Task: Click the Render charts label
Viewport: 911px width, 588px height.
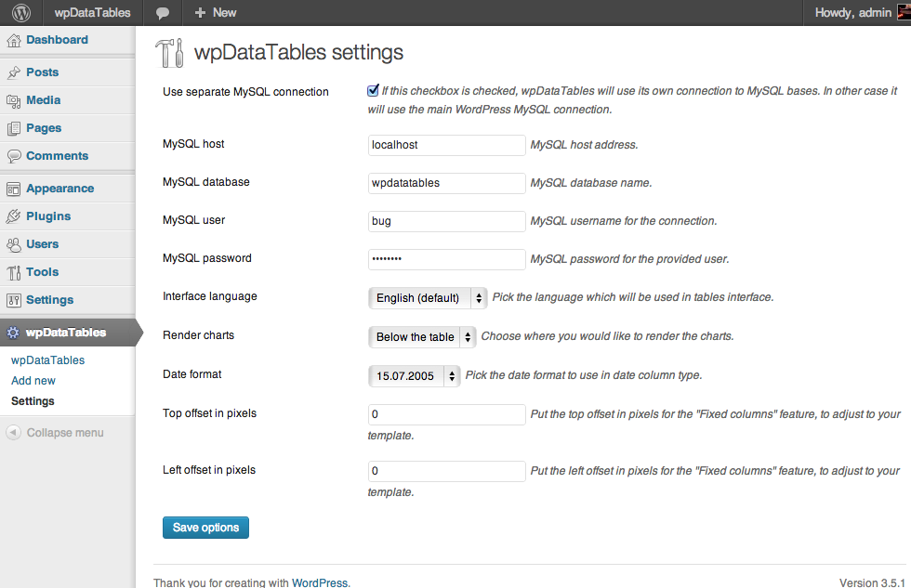Action: 198,335
